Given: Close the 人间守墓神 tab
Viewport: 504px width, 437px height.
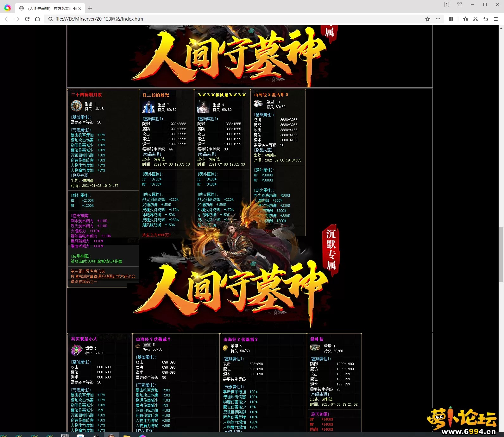Looking at the screenshot, I should [x=80, y=9].
